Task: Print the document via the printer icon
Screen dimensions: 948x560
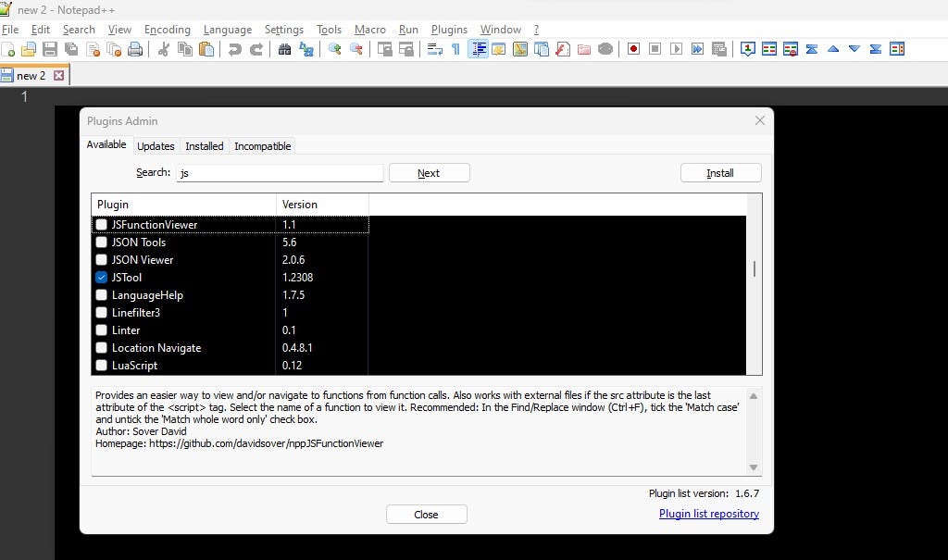Action: point(135,49)
